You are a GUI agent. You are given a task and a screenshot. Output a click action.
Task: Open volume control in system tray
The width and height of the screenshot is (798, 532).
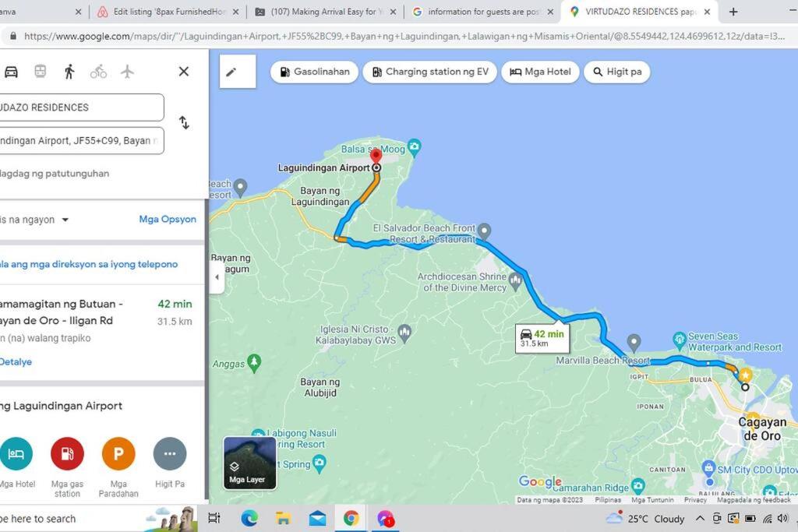[782, 518]
